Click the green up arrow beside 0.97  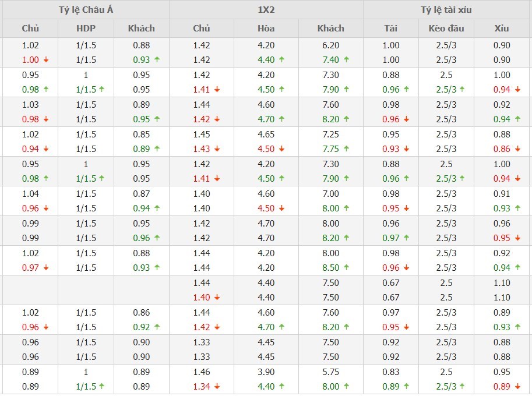click(406, 238)
